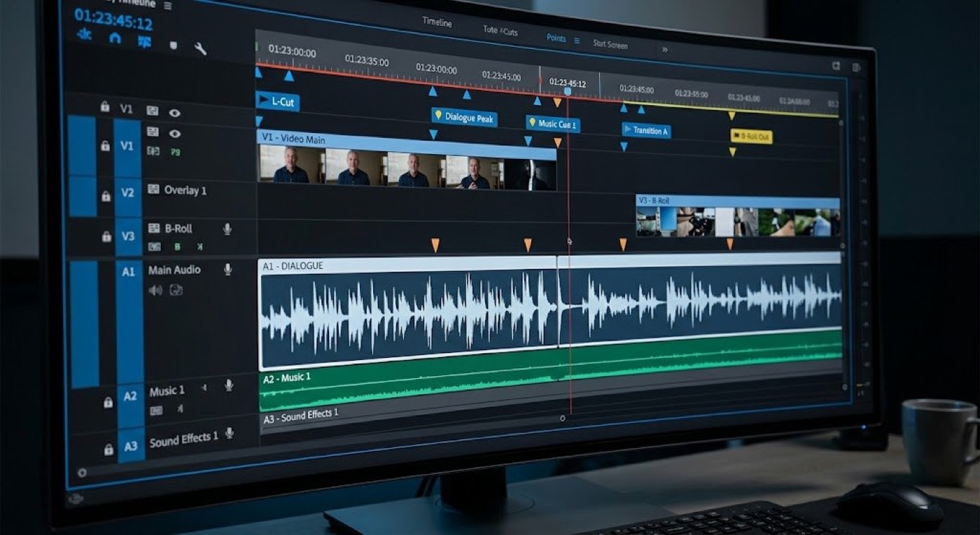Lock the V3 B-Roll track
This screenshot has height=535, width=980.
[106, 237]
